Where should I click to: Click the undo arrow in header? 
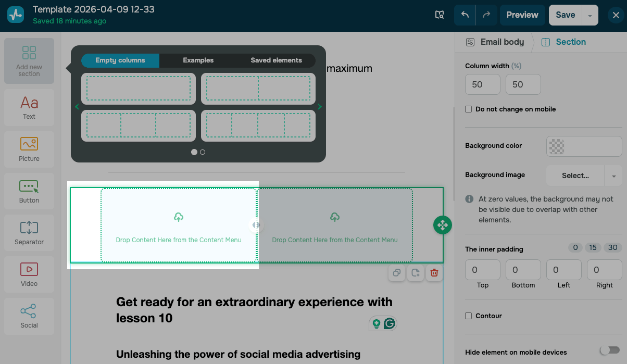[465, 15]
